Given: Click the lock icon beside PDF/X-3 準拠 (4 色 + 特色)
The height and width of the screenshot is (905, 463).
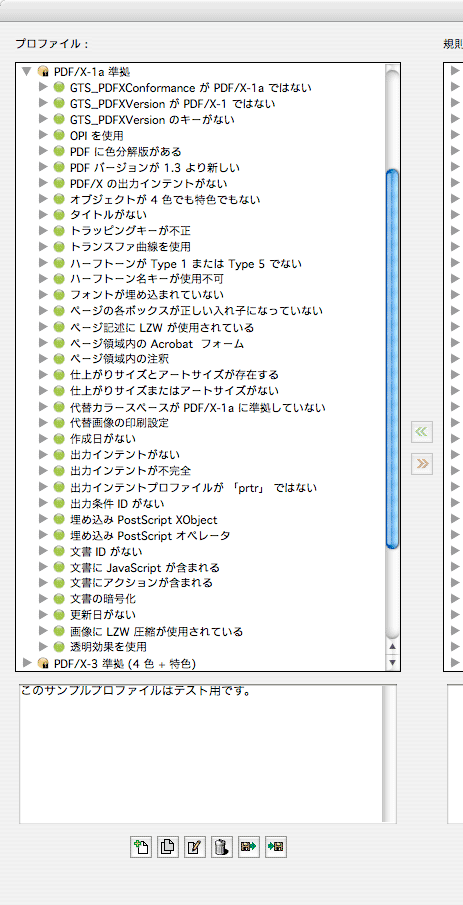Looking at the screenshot, I should (42, 663).
